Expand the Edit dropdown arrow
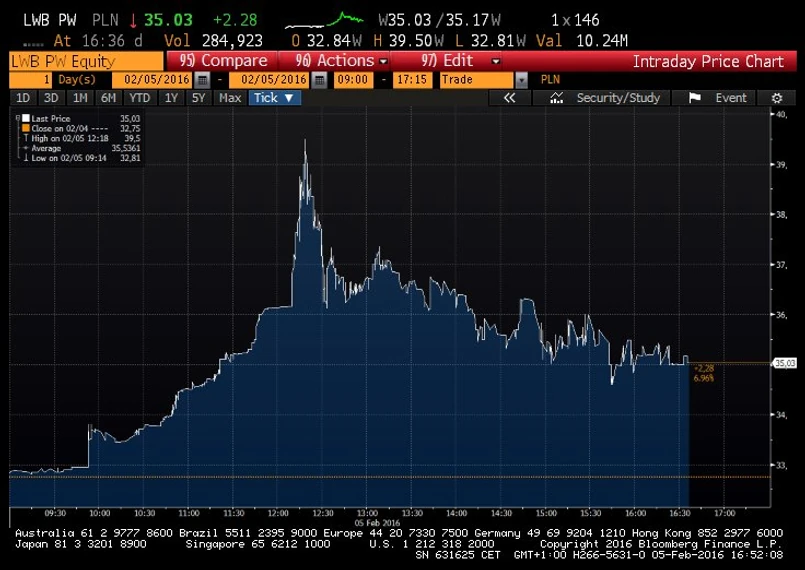The width and height of the screenshot is (805, 570). point(495,61)
